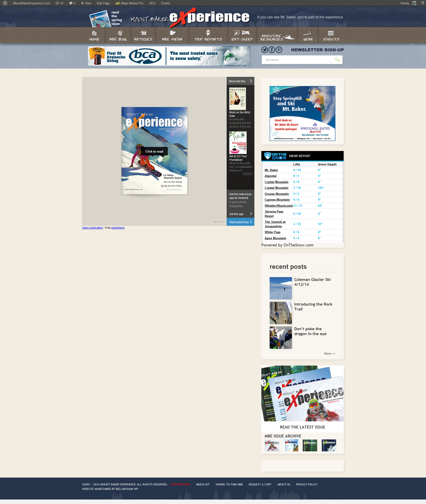Screen dimensions: 426x504
Task: Open comments count (4) in admin bar
Action: coord(72,3)
